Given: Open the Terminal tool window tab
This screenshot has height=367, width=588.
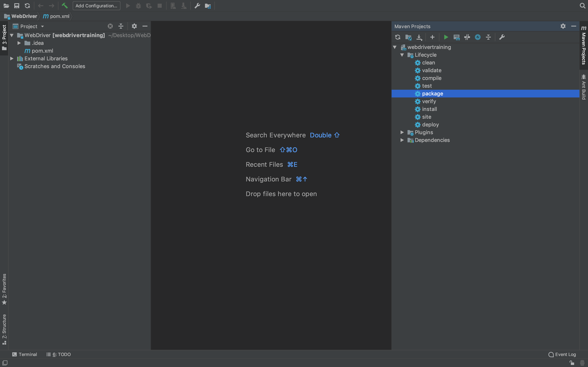Looking at the screenshot, I should 24,354.
